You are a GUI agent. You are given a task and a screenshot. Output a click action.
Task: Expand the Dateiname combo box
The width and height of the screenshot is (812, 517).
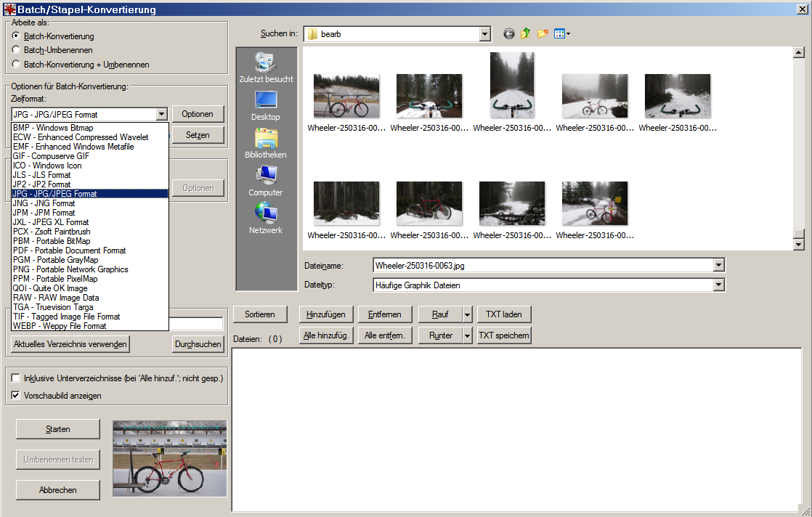coord(718,266)
